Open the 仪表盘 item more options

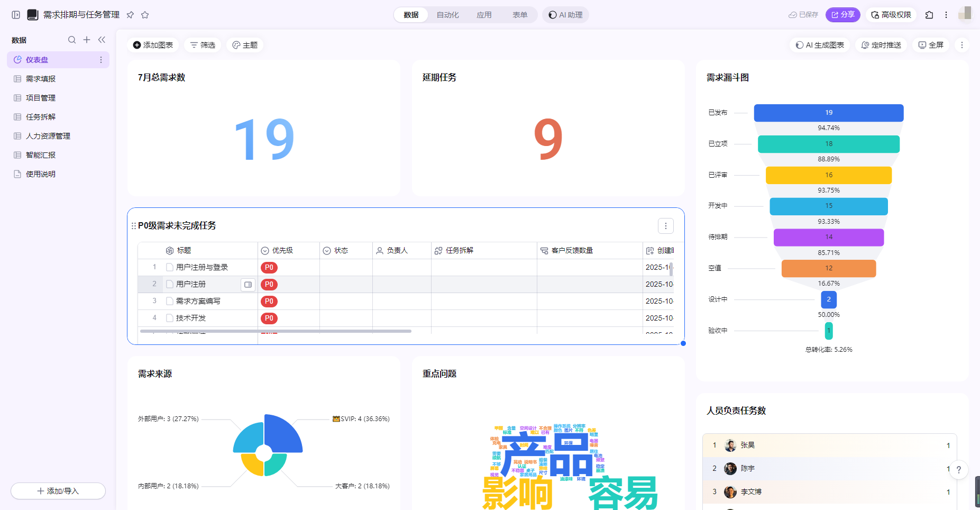101,60
